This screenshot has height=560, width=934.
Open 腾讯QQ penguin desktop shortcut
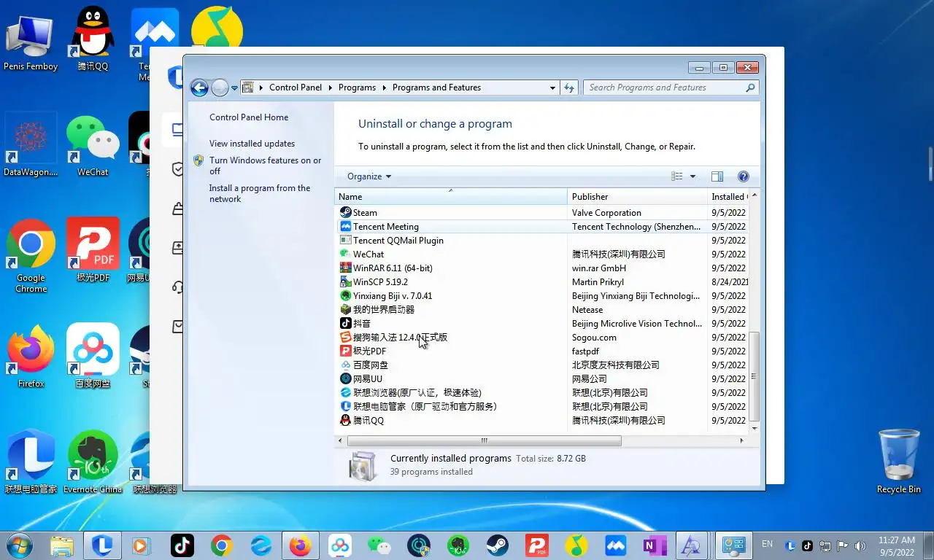93,39
